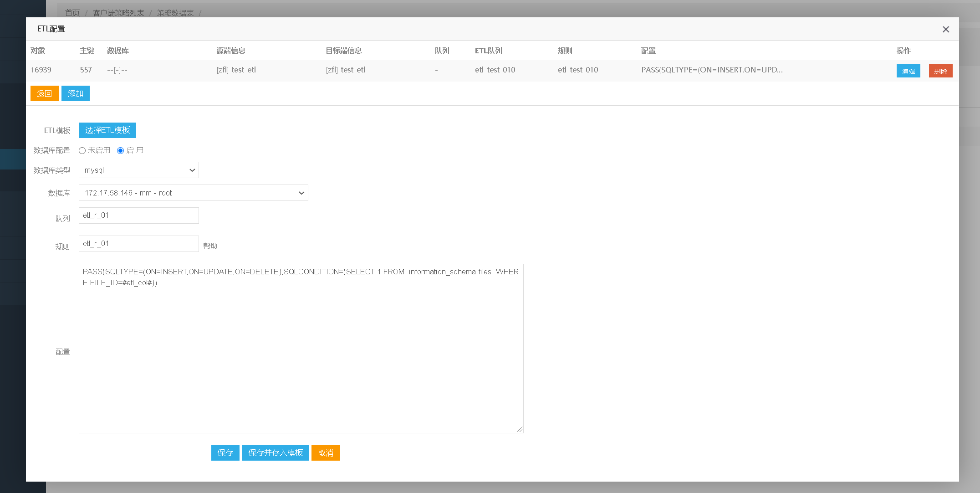Screen dimensions: 980x493
Task: Click the textarea resize handle corner
Action: click(520, 429)
